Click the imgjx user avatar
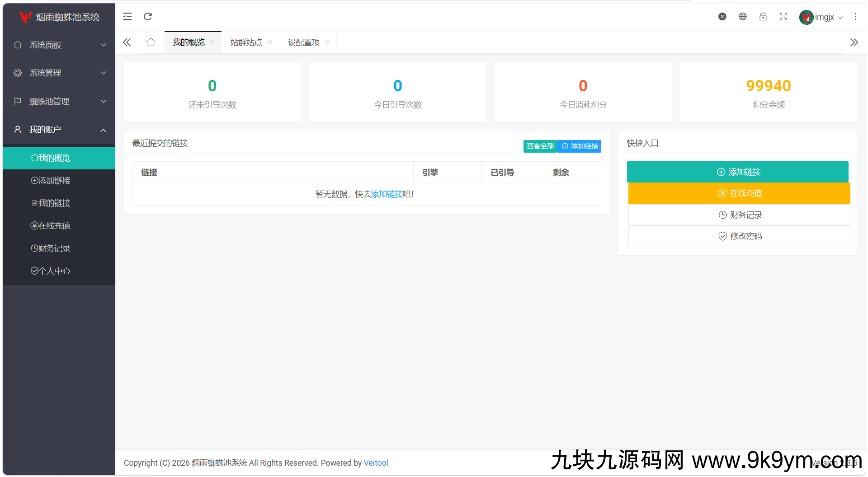The image size is (868, 477). 807,17
